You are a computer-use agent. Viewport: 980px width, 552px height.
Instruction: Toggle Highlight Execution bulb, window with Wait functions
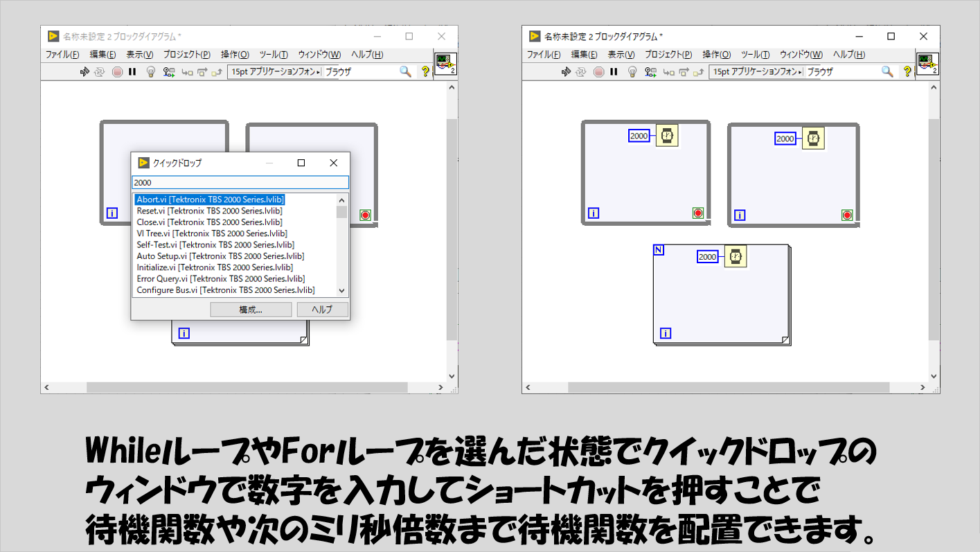(632, 71)
